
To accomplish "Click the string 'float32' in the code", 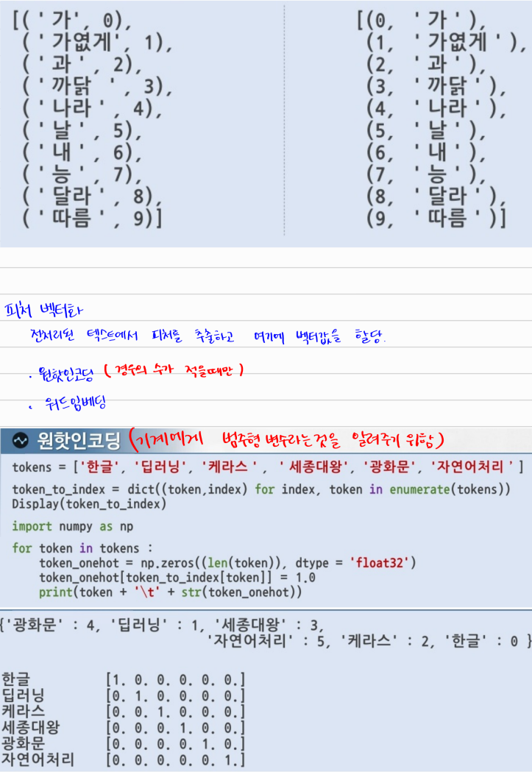I will click(380, 563).
